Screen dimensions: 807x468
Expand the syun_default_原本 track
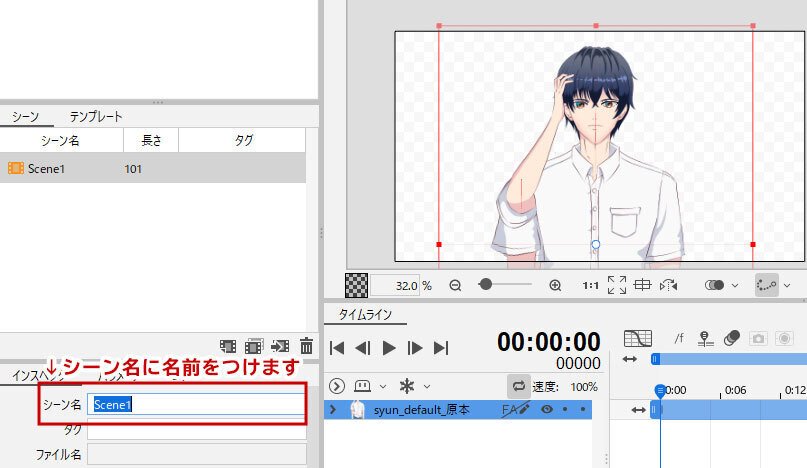[x=333, y=409]
